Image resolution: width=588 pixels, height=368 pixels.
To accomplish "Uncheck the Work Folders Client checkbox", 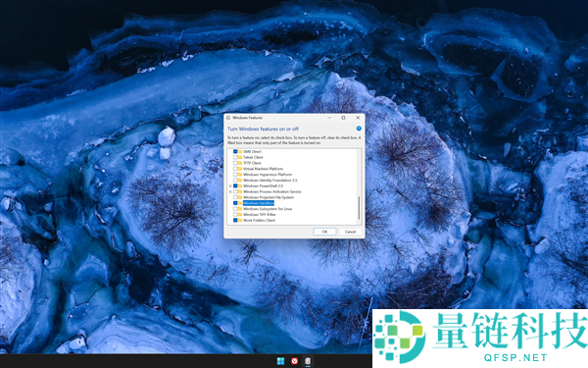I will coord(235,220).
